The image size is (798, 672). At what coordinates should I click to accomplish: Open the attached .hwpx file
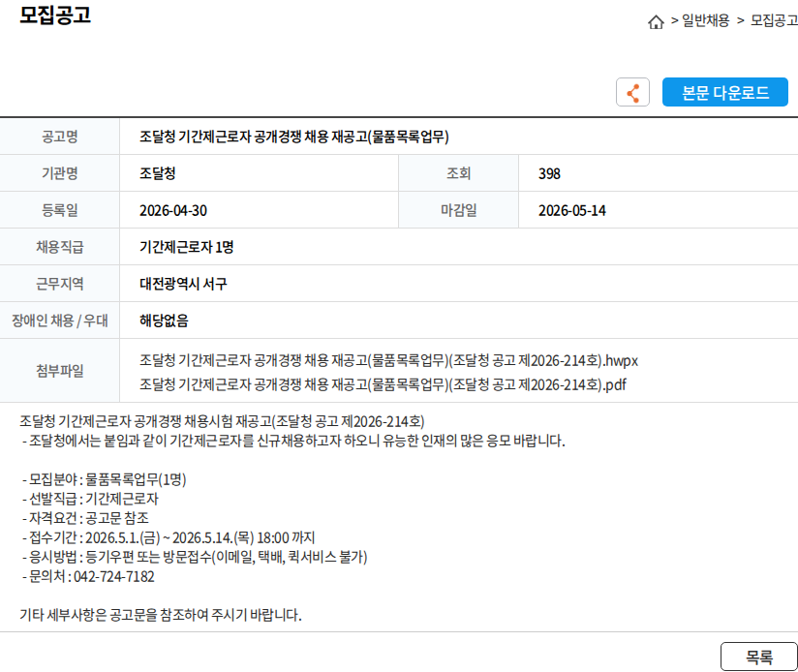tap(388, 360)
